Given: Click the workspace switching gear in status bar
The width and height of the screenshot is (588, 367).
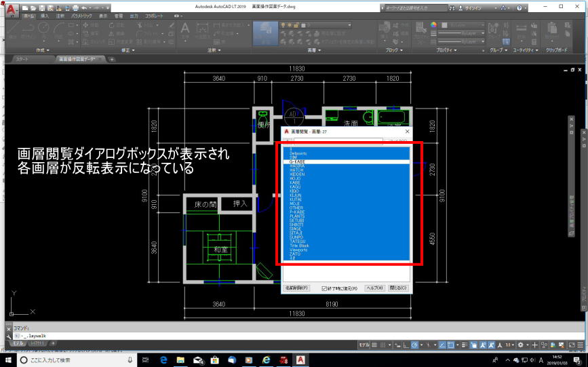Looking at the screenshot, I should 520,345.
